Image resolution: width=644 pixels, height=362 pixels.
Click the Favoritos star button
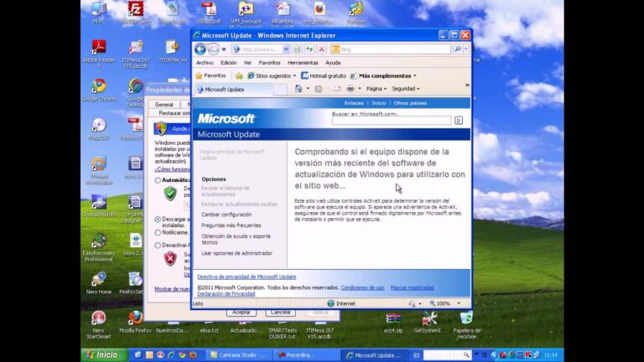pyautogui.click(x=210, y=75)
